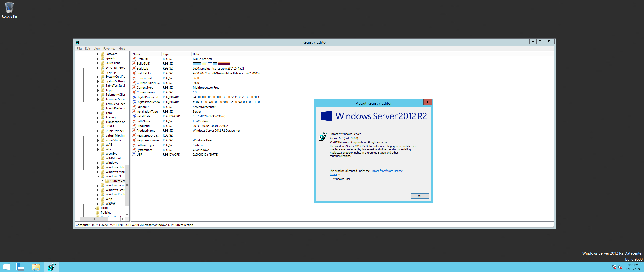The image size is (644, 272).
Task: Click OK in About Registry Editor
Action: point(420,196)
